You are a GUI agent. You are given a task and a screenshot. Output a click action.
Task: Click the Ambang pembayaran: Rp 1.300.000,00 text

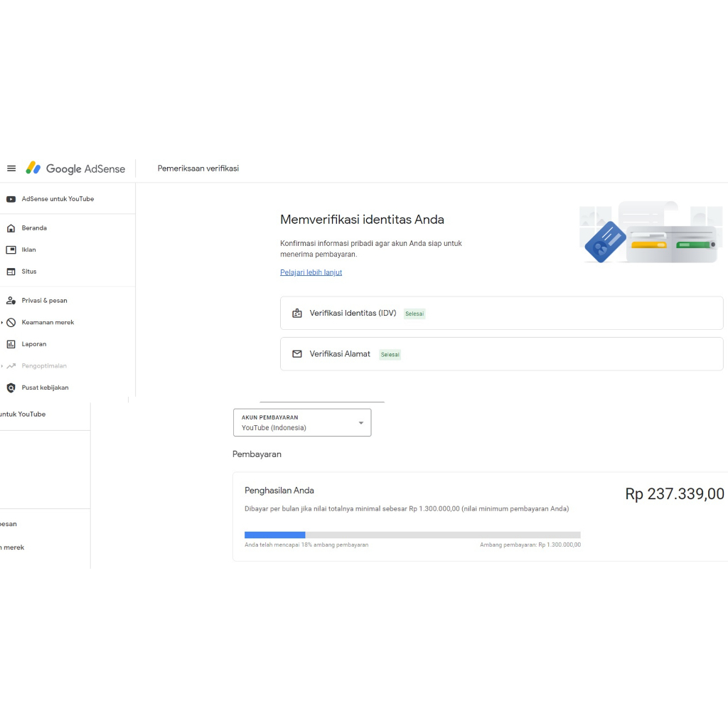pyautogui.click(x=530, y=545)
